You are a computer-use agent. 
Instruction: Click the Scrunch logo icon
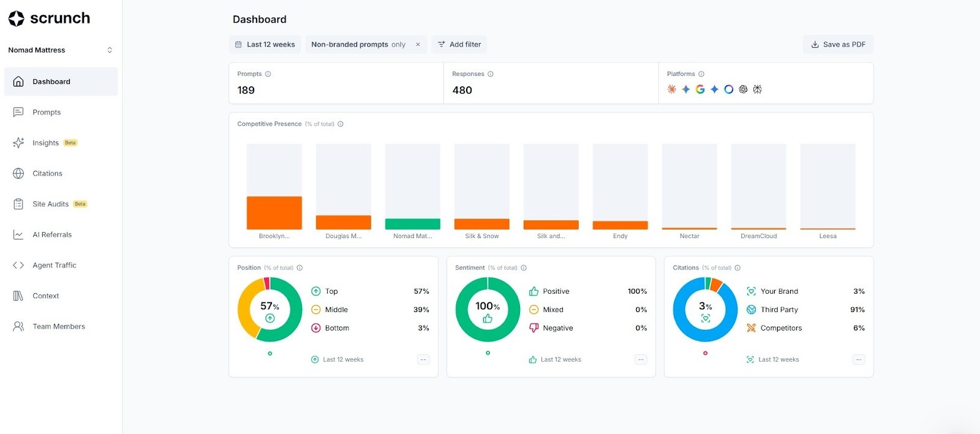coord(17,19)
